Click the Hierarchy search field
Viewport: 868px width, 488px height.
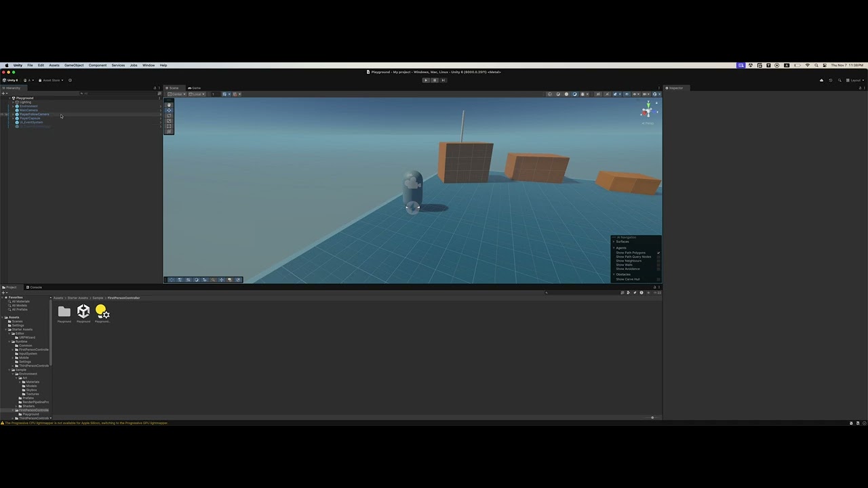tap(119, 94)
